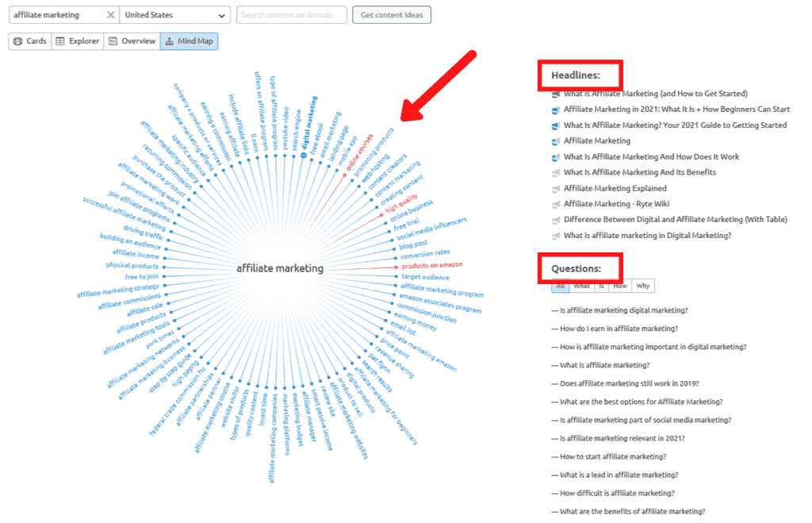Click question 'What are the benefits of affiliate marketing?'
Screen dimensions: 812x523
click(632, 512)
